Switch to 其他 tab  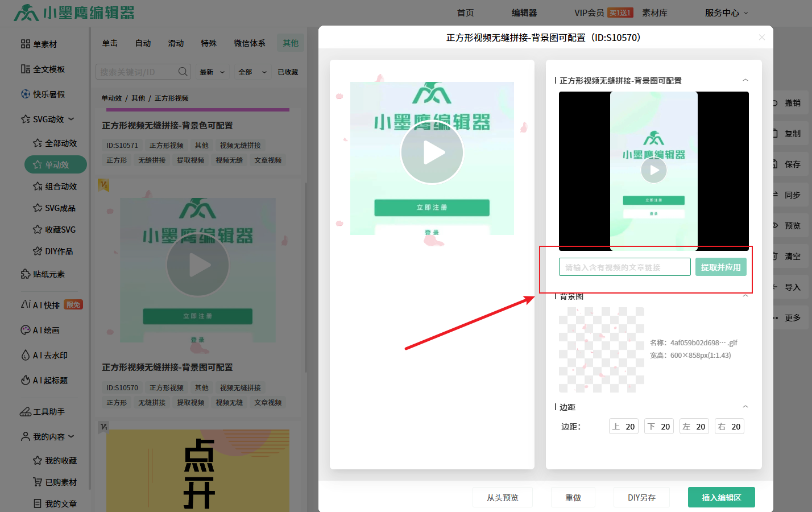click(x=291, y=43)
